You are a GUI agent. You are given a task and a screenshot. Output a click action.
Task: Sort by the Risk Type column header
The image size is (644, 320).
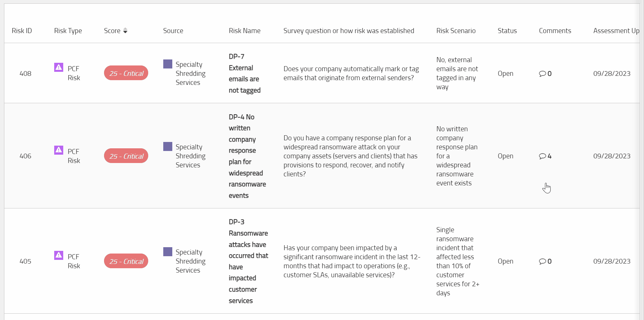68,31
